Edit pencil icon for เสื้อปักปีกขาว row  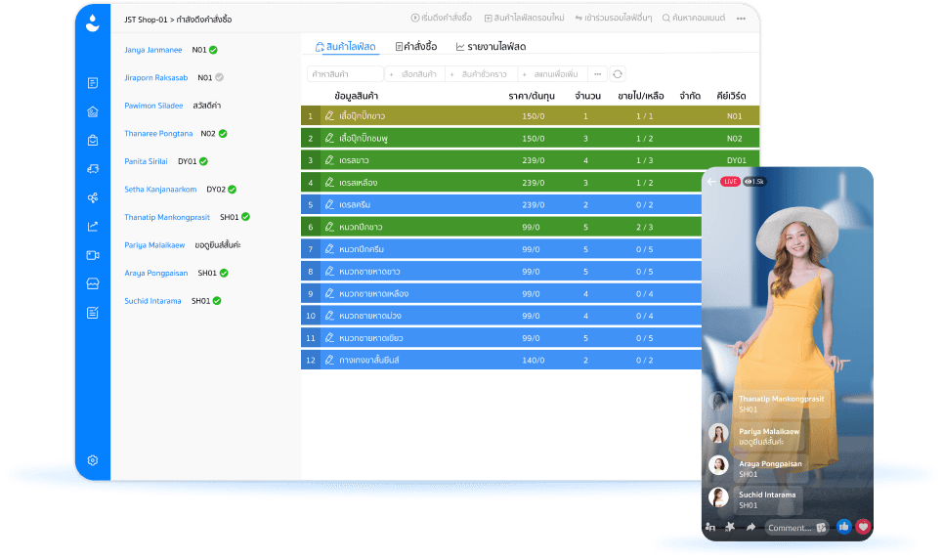[x=329, y=115]
